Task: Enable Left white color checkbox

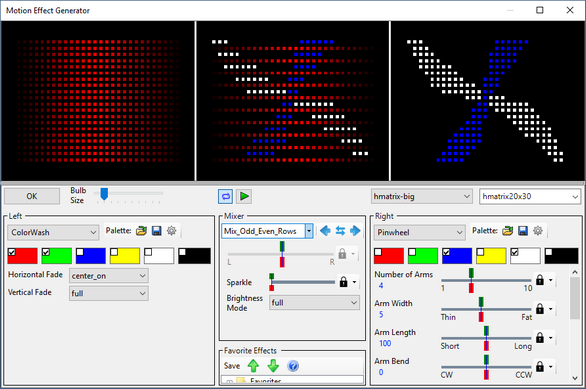Action: pyautogui.click(x=148, y=252)
